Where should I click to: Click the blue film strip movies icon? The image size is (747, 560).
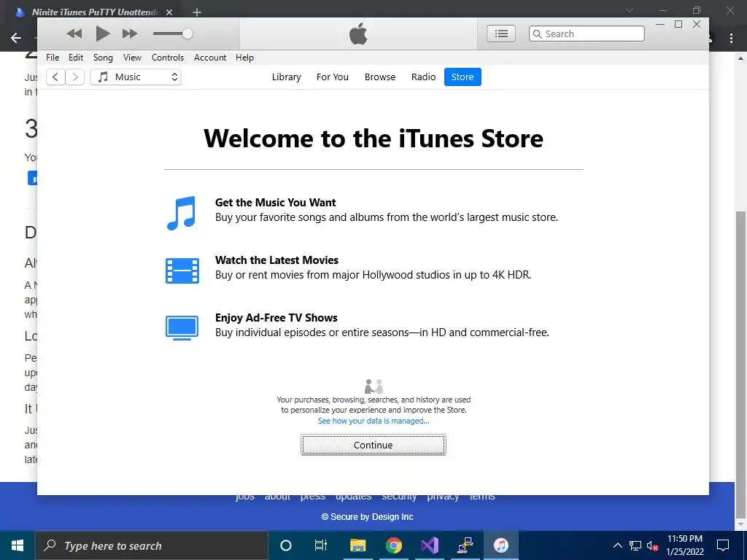(182, 271)
